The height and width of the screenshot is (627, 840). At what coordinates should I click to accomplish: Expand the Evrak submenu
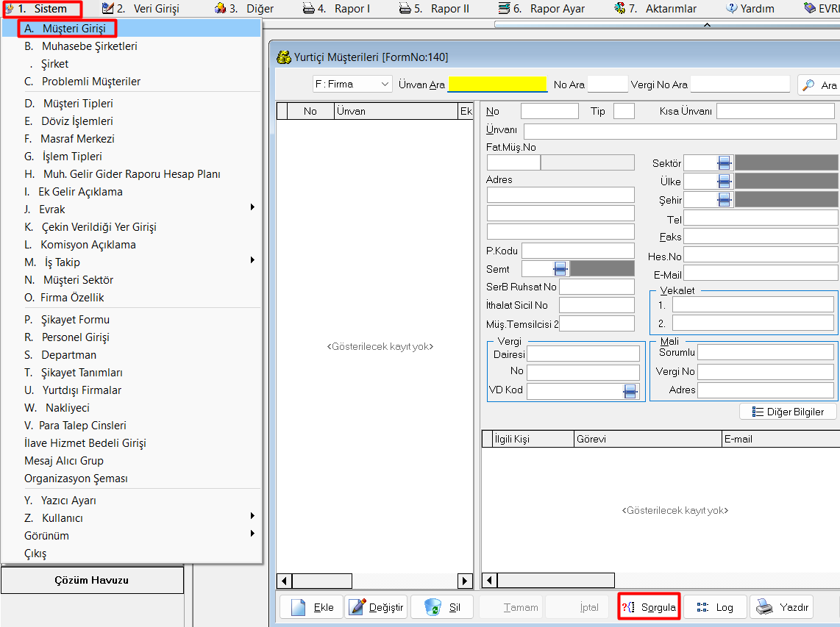point(140,209)
